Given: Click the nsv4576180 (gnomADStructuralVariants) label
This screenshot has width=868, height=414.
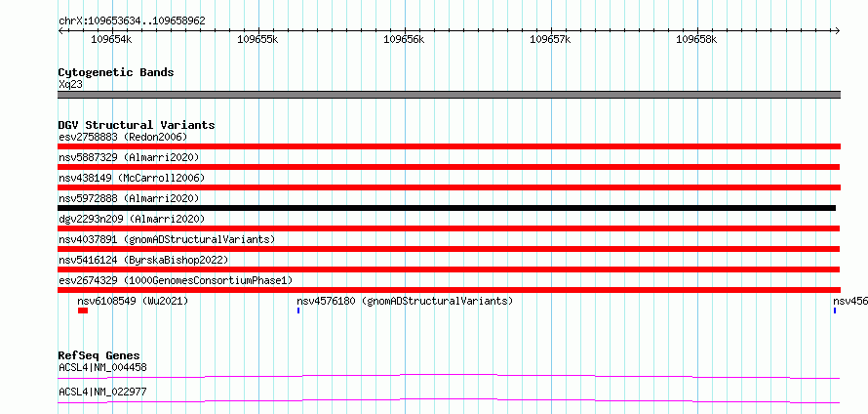Looking at the screenshot, I should click(x=405, y=301).
